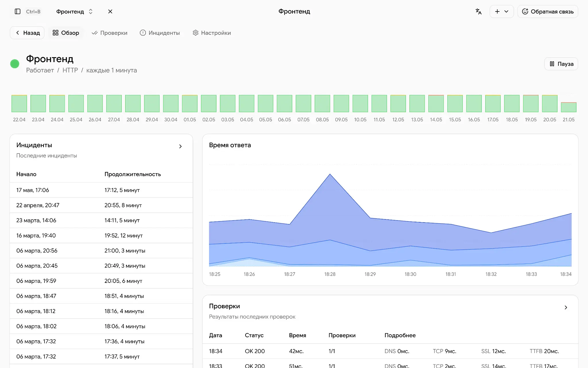Click the TTFB 20мс. detail value
The width and height of the screenshot is (588, 368).
[x=544, y=351]
